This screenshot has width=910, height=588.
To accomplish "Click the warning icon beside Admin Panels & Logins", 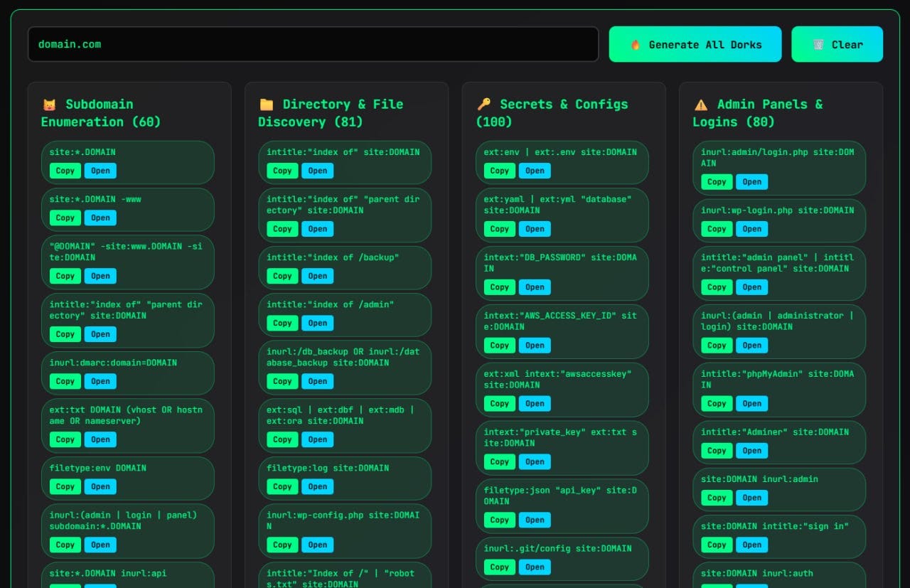I will (x=701, y=105).
